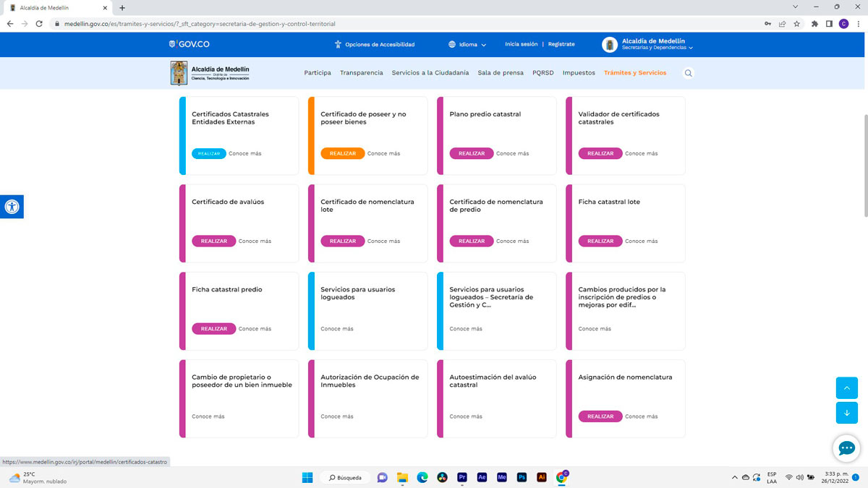Open the accessibility widget on left edge
Screen dimensions: 868x488
(12, 207)
